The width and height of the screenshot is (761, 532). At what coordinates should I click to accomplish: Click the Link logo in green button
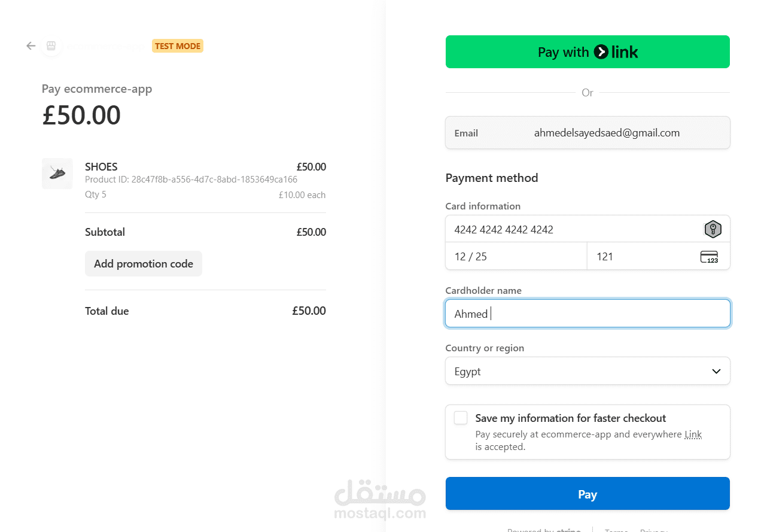[616, 52]
